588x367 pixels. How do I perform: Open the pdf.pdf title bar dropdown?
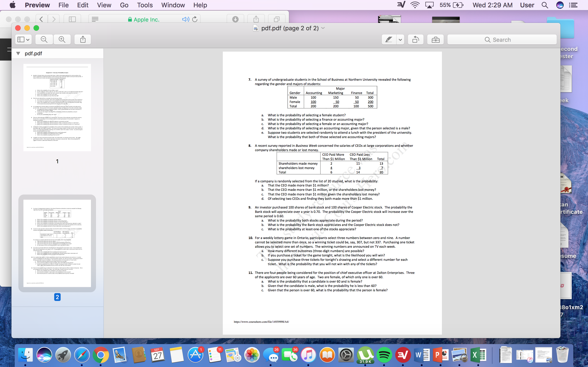point(323,28)
